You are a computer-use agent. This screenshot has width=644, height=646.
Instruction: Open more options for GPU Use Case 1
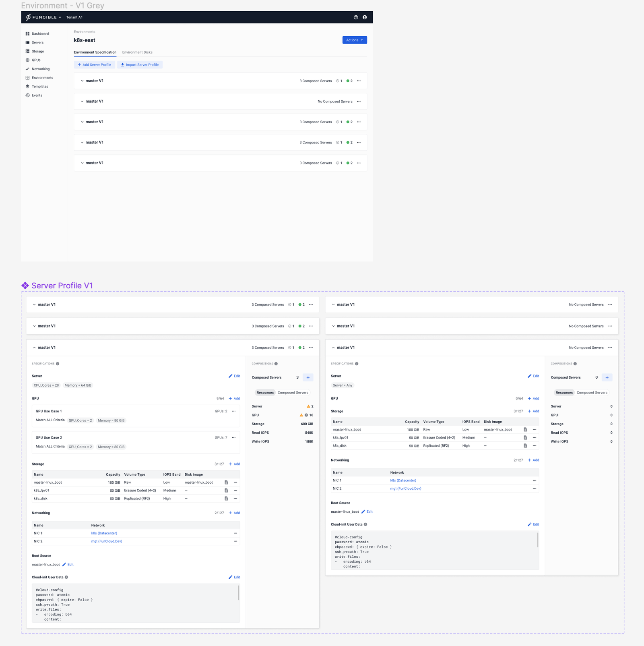pyautogui.click(x=234, y=411)
